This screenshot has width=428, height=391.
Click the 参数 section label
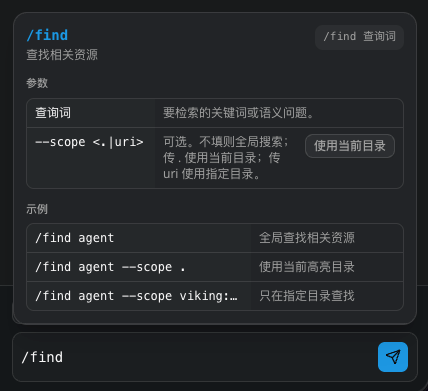37,83
